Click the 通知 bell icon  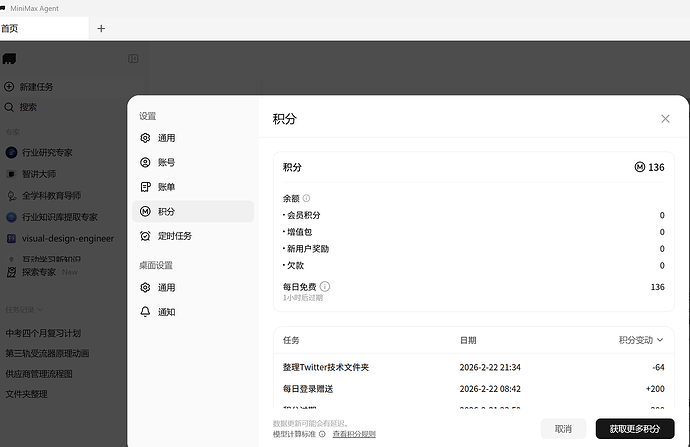145,312
